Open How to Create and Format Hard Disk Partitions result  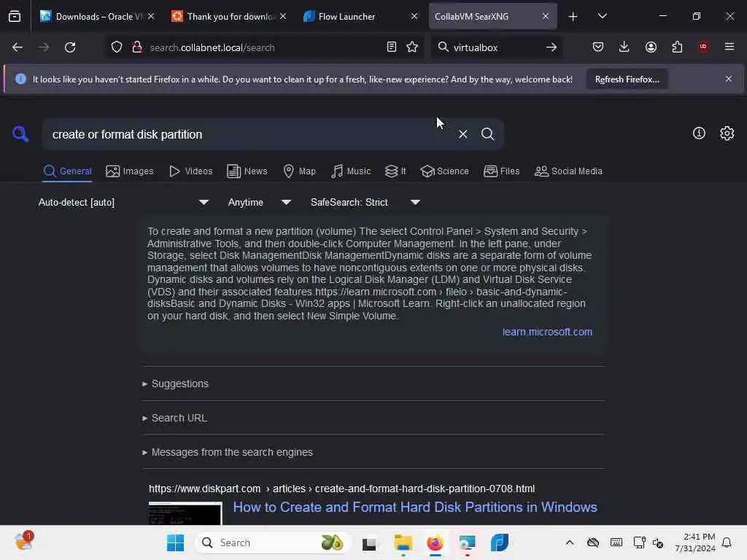tap(415, 507)
